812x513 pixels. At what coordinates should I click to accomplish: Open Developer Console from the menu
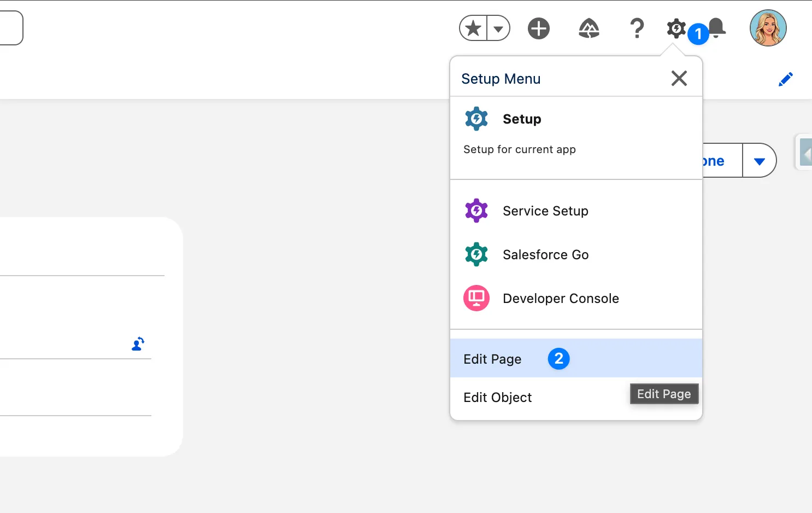pos(560,298)
